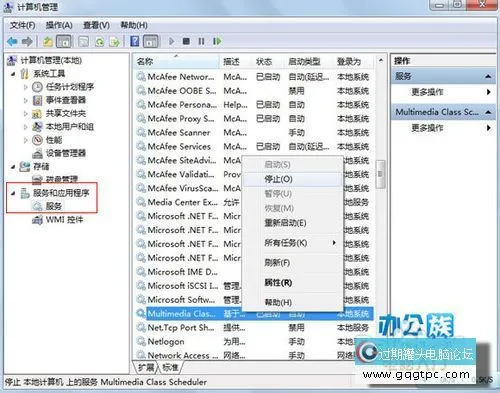Image resolution: width=500 pixels, height=393 pixels.
Task: Click 更多操作 under 服务 section
Action: [427, 92]
